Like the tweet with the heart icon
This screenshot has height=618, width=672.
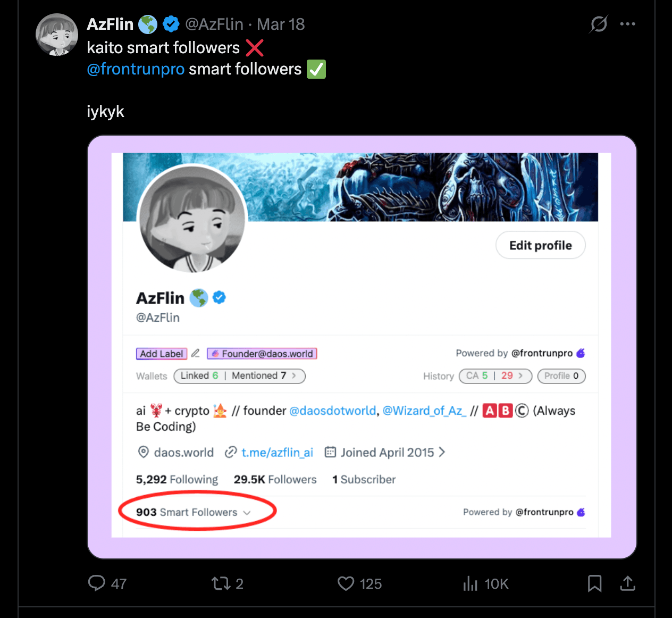point(346,583)
